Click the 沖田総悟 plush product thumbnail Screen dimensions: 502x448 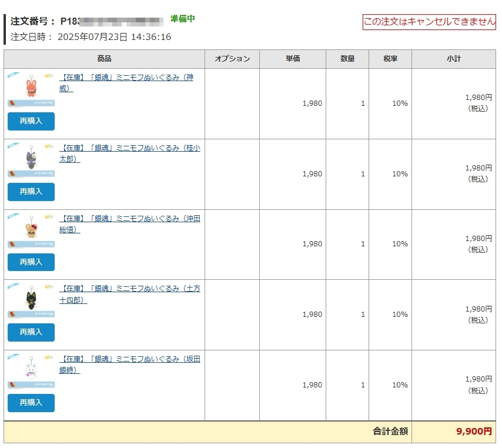pyautogui.click(x=31, y=230)
